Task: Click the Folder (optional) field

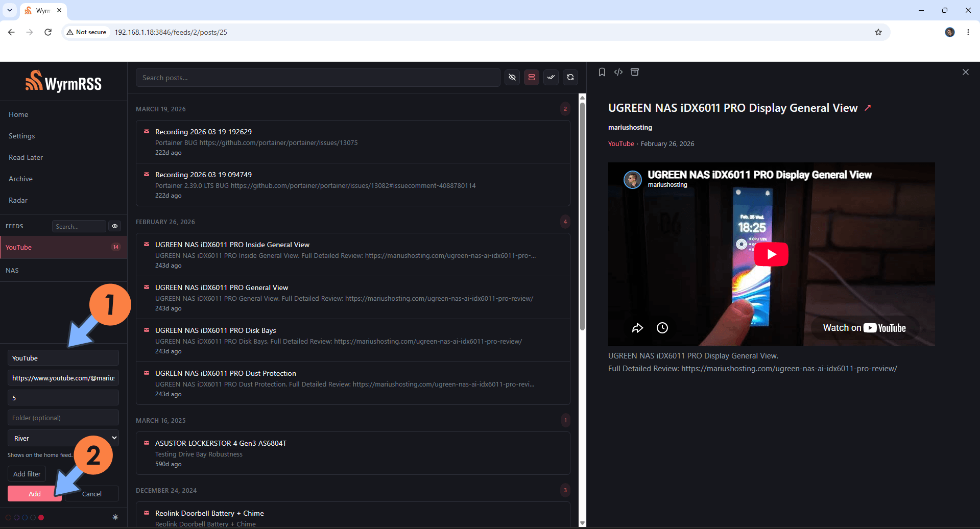Action: pyautogui.click(x=63, y=418)
